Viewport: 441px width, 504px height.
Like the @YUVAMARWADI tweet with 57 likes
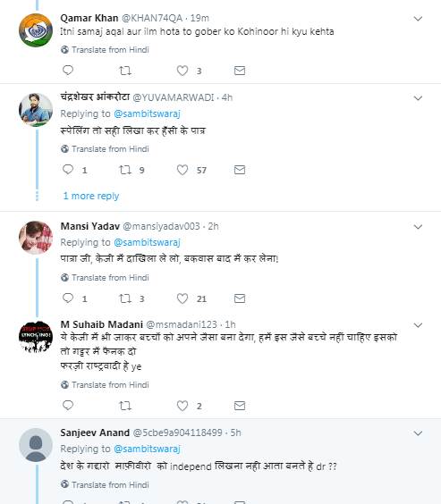pos(182,170)
